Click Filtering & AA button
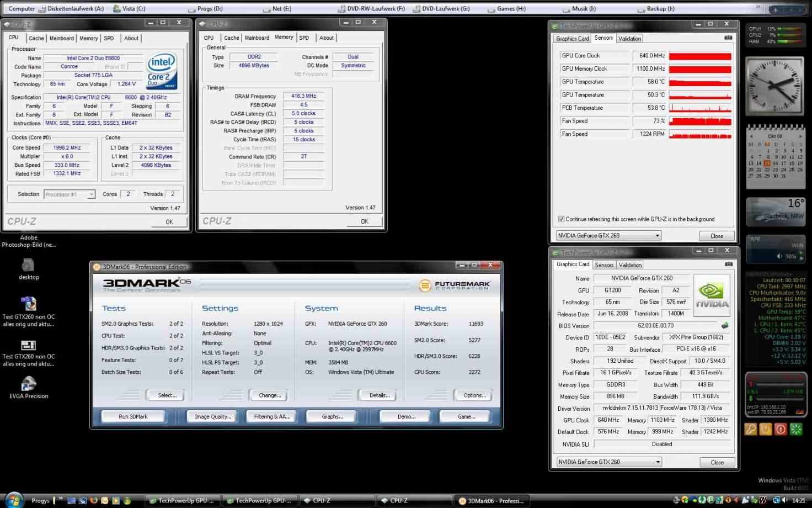The width and height of the screenshot is (812, 508). tap(272, 416)
